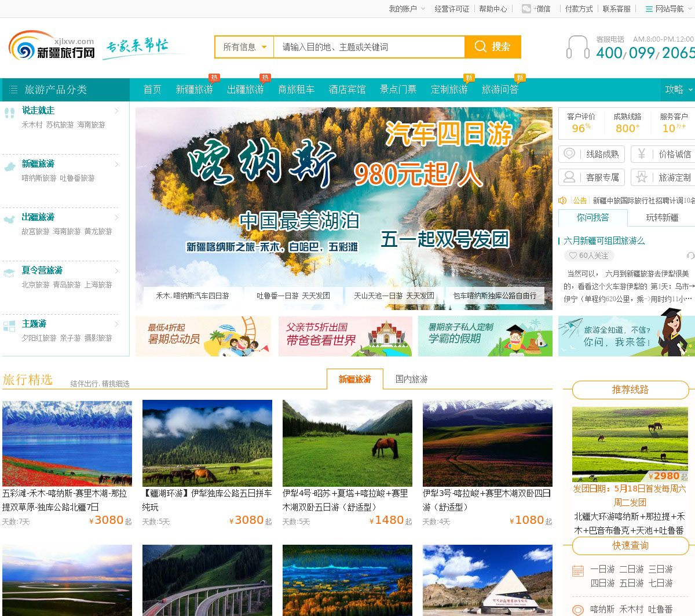Click the footprints icon beside 说走就走

click(x=9, y=112)
